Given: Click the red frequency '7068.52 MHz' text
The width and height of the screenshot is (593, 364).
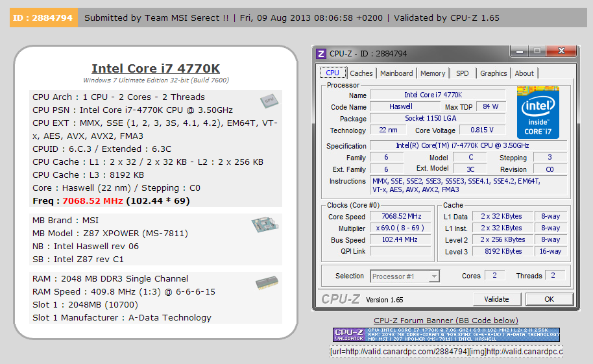Looking at the screenshot, I should coord(93,201).
